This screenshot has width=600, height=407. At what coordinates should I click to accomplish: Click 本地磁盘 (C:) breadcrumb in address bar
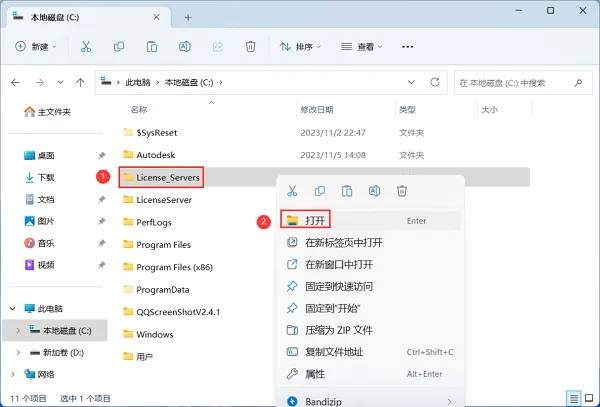pyautogui.click(x=189, y=83)
